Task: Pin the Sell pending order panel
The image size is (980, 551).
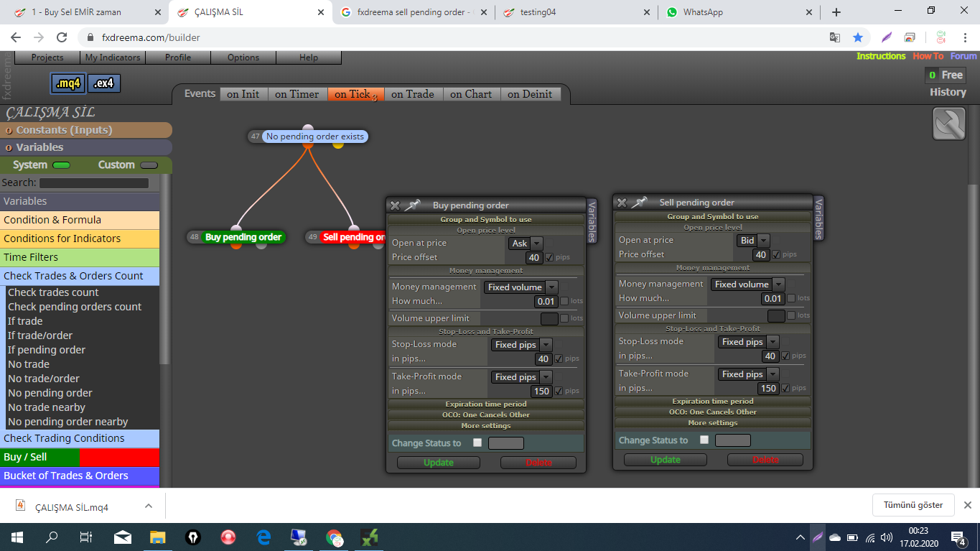Action: pos(640,203)
